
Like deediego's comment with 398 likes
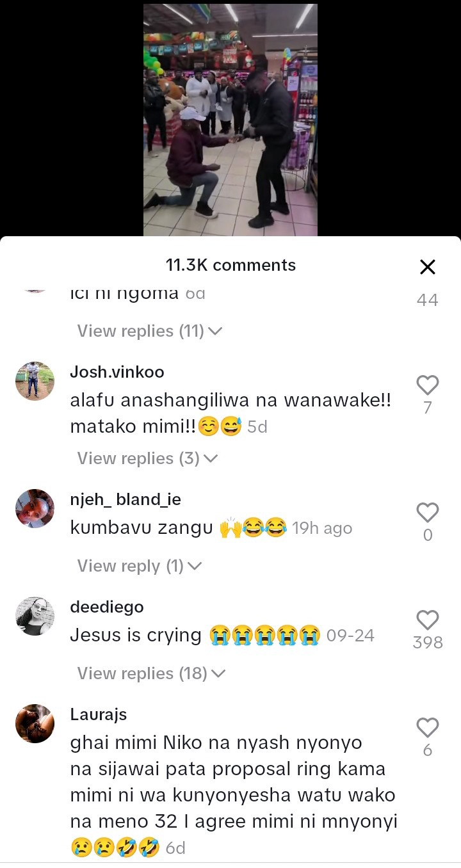click(427, 620)
